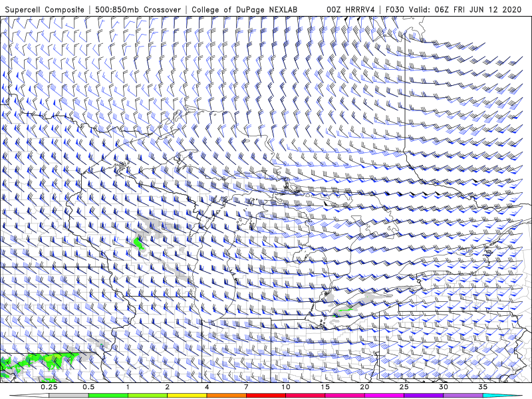Click the 'Supercell Composite' title text
Viewport: 532px width, 399px height.
pos(45,9)
